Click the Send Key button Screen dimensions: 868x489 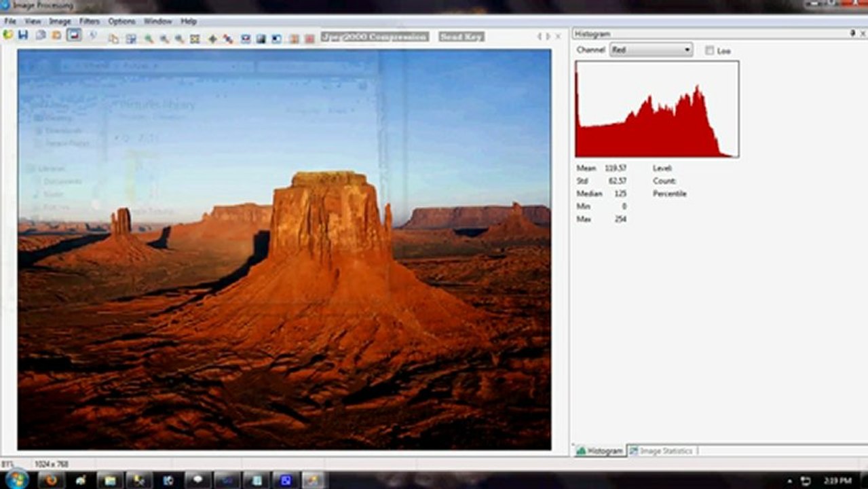pyautogui.click(x=461, y=37)
